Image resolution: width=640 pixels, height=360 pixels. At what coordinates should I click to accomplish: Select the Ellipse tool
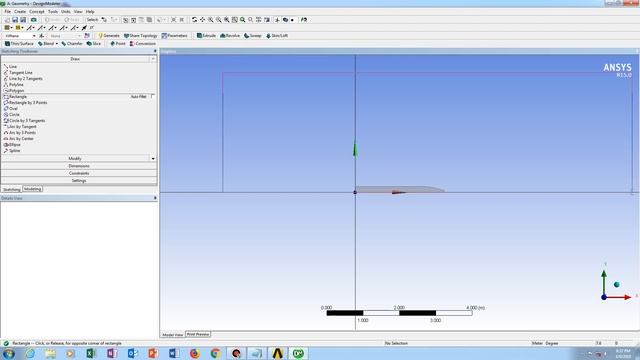pyautogui.click(x=12, y=144)
